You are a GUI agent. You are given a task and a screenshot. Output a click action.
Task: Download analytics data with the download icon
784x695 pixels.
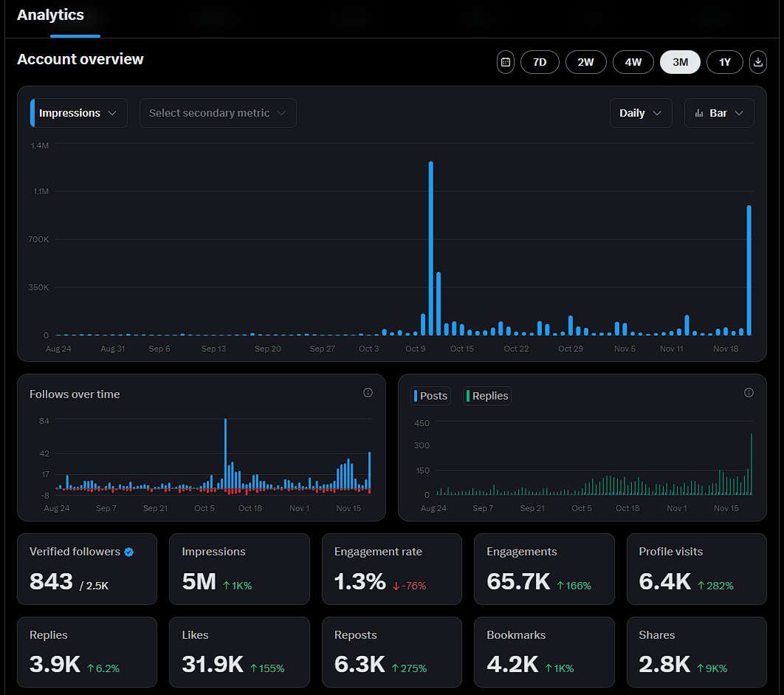click(x=758, y=62)
